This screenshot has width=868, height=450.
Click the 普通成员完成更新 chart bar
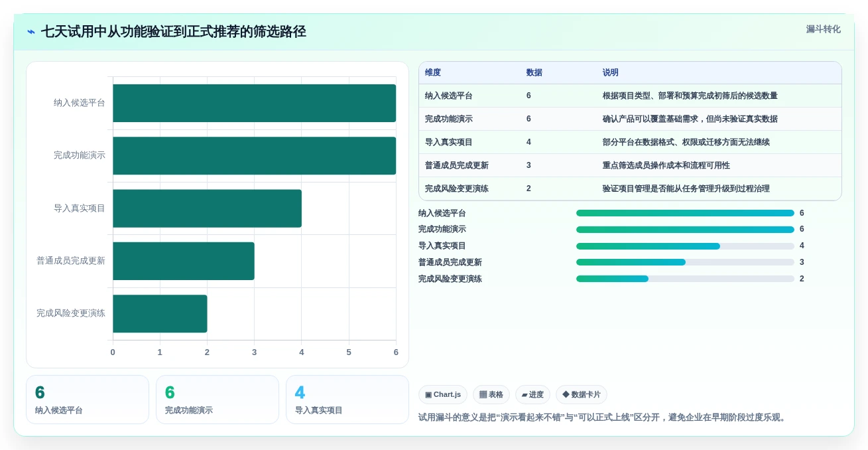click(184, 261)
